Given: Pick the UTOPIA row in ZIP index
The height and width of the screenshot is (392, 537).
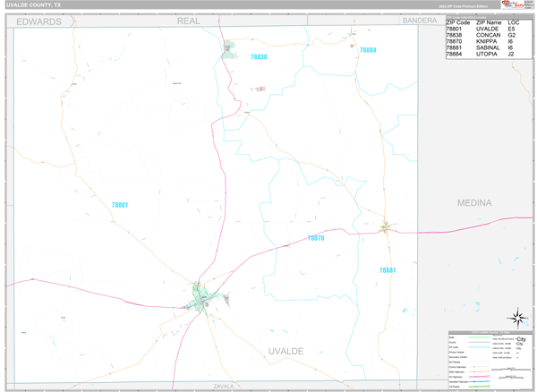Looking at the screenshot, I should pyautogui.click(x=488, y=54).
